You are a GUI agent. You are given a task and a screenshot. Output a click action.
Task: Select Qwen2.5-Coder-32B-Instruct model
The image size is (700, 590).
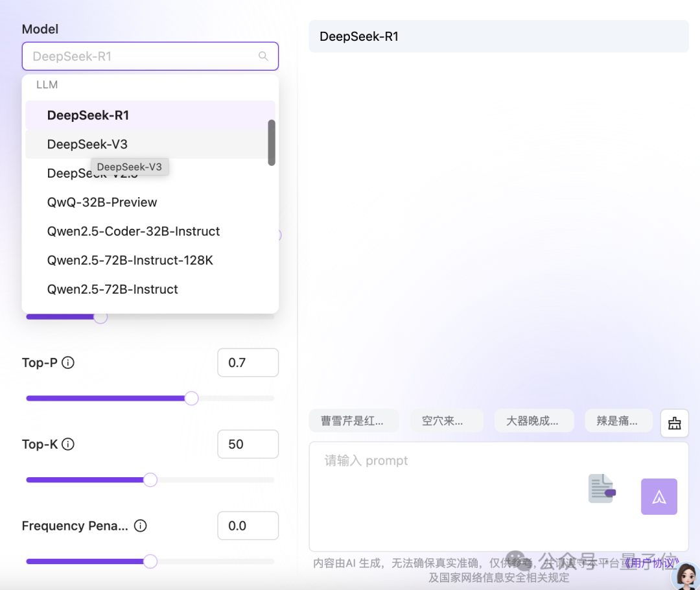(x=134, y=231)
